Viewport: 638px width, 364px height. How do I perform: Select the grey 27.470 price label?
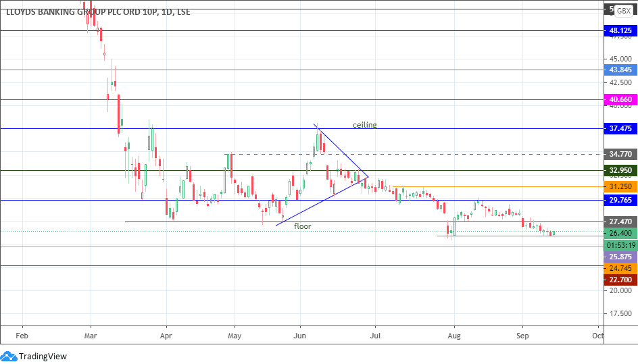[x=620, y=222]
